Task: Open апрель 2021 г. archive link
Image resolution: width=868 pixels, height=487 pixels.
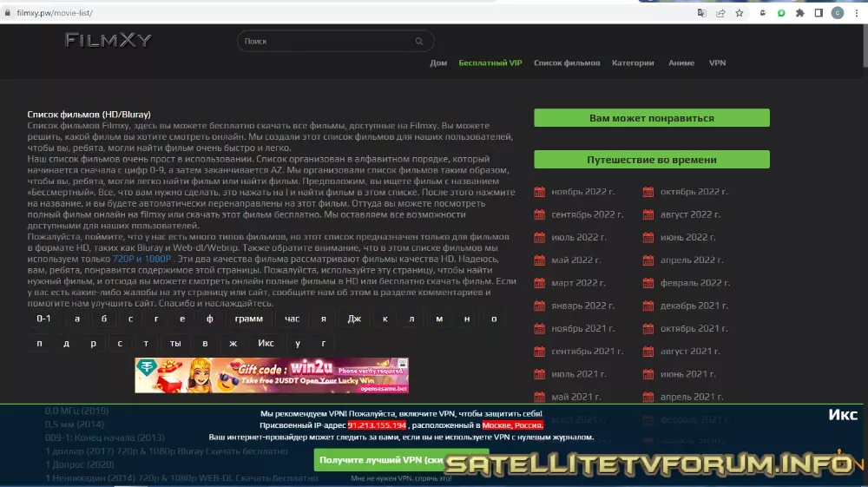Action: tap(692, 396)
